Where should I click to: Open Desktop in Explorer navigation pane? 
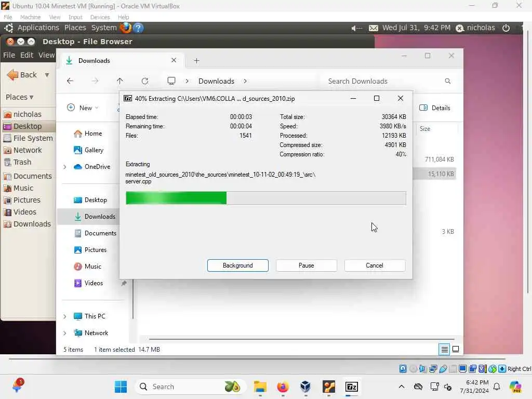point(90,200)
